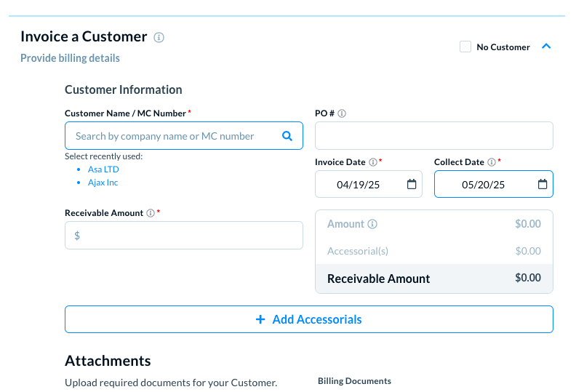Select recently used customer Ajax Inc
Viewport: 576px width, 392px height.
click(x=103, y=183)
